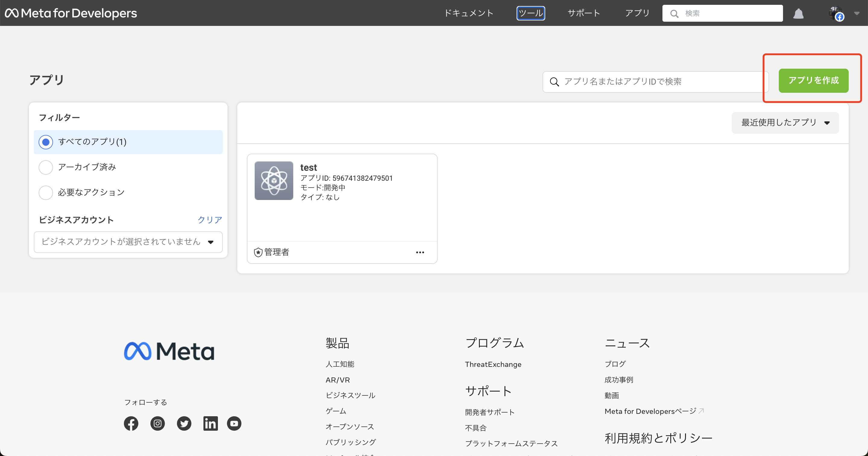
Task: Click the クリア link
Action: point(209,220)
